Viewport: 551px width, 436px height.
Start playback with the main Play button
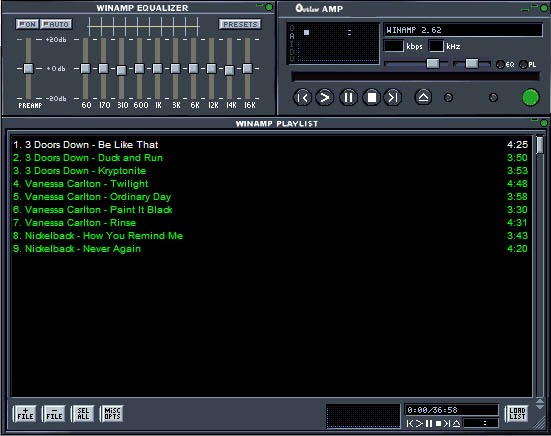click(x=325, y=97)
